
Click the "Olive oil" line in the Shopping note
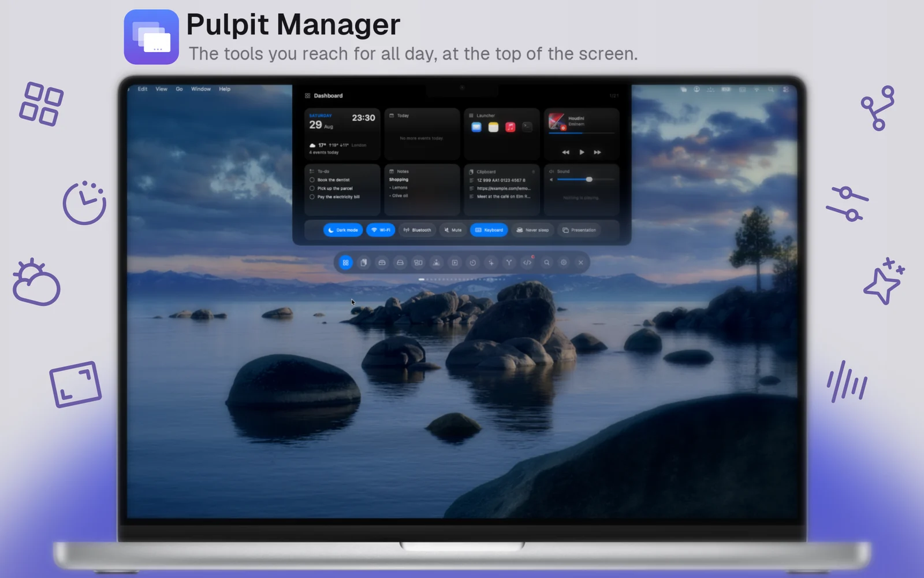click(x=398, y=196)
